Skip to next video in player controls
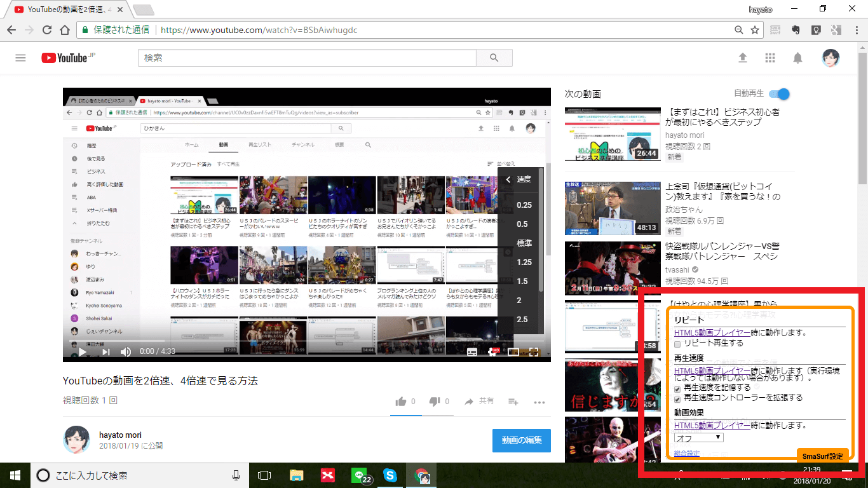This screenshot has height=488, width=868. click(105, 352)
